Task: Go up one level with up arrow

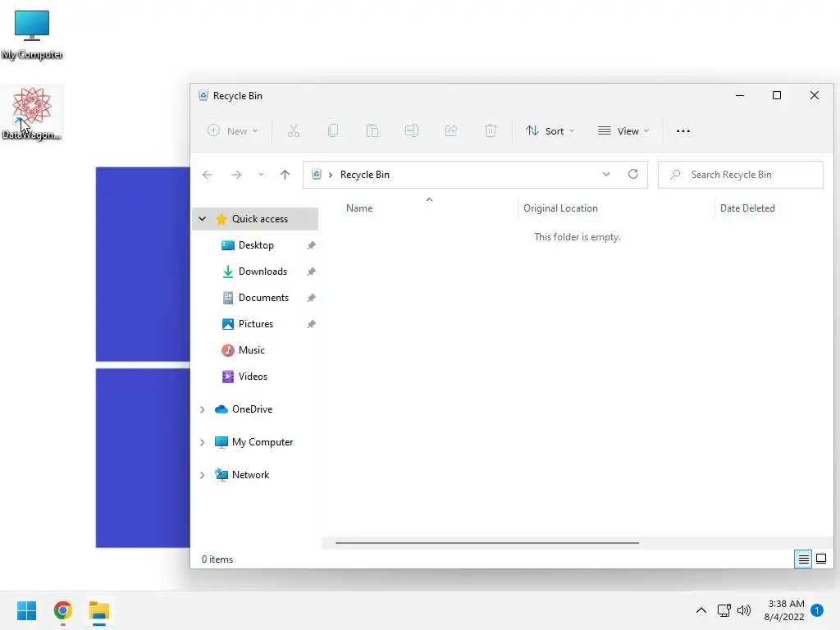Action: tap(285, 175)
